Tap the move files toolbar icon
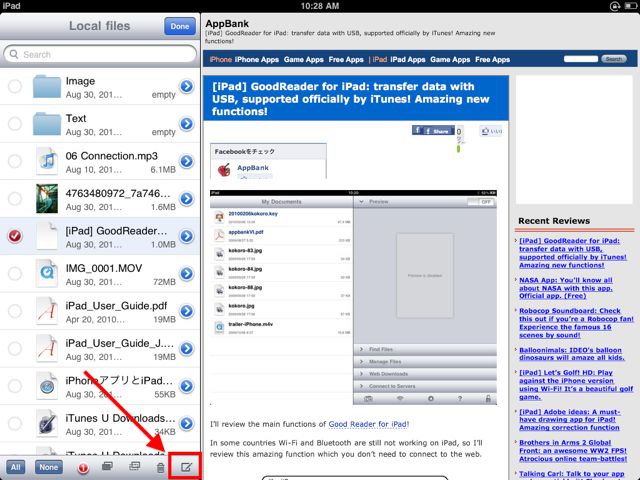Image resolution: width=640 pixels, height=480 pixels. pyautogui.click(x=134, y=467)
